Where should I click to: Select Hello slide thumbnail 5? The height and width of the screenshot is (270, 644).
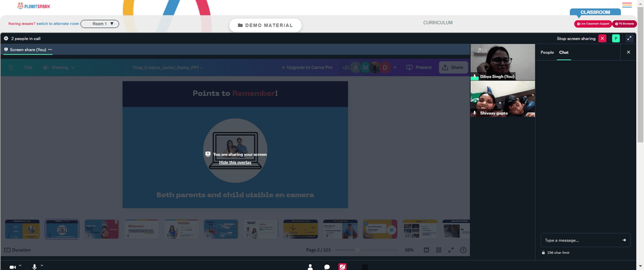tap(181, 229)
